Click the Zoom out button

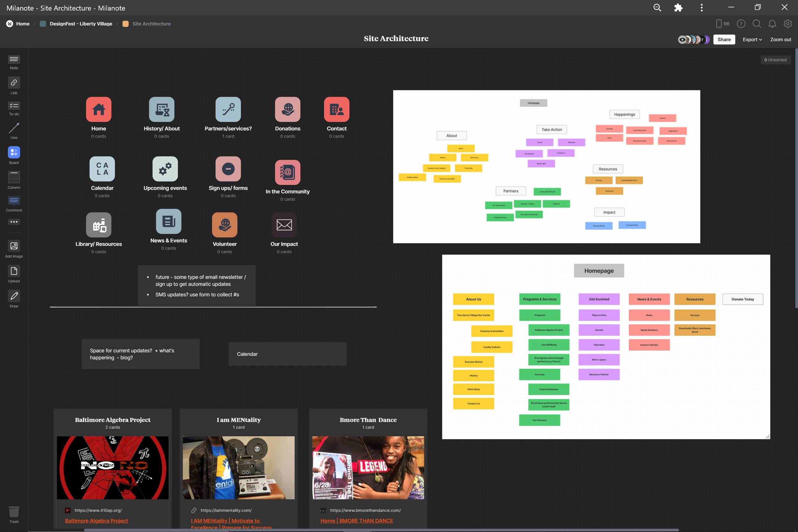780,40
